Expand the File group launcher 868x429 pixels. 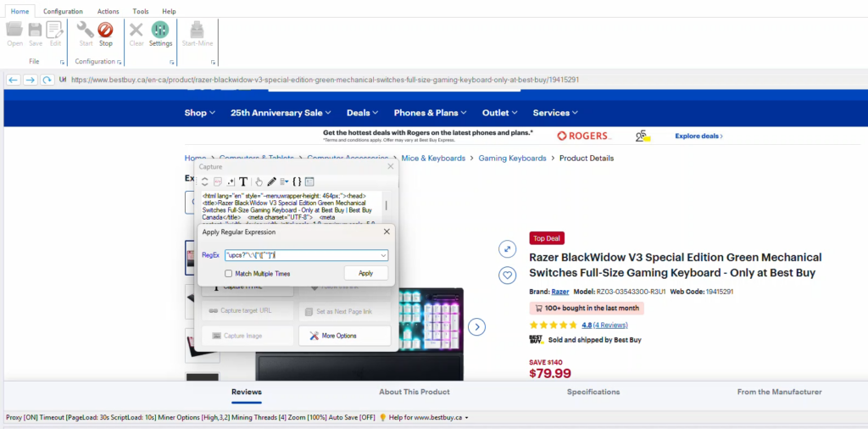[62, 62]
